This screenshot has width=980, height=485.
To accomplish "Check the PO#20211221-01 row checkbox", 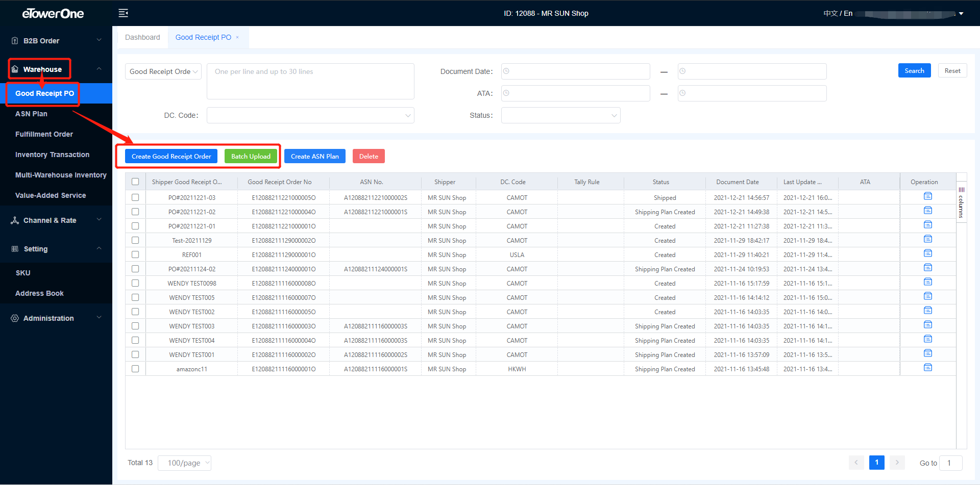I will [135, 226].
